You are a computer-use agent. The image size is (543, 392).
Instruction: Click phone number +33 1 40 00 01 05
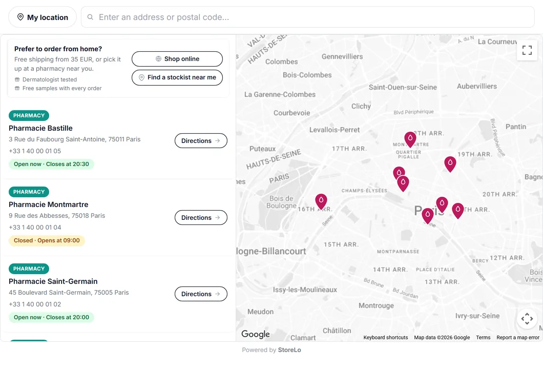pos(35,151)
